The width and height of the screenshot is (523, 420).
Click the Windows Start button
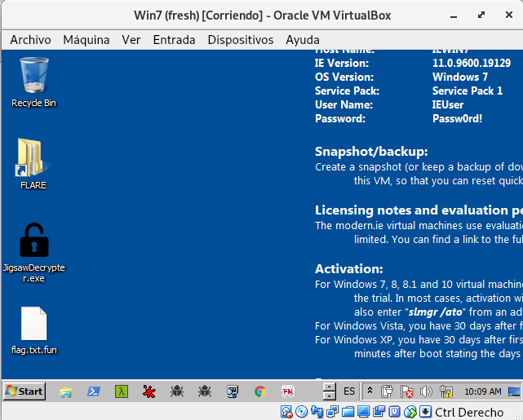click(24, 391)
